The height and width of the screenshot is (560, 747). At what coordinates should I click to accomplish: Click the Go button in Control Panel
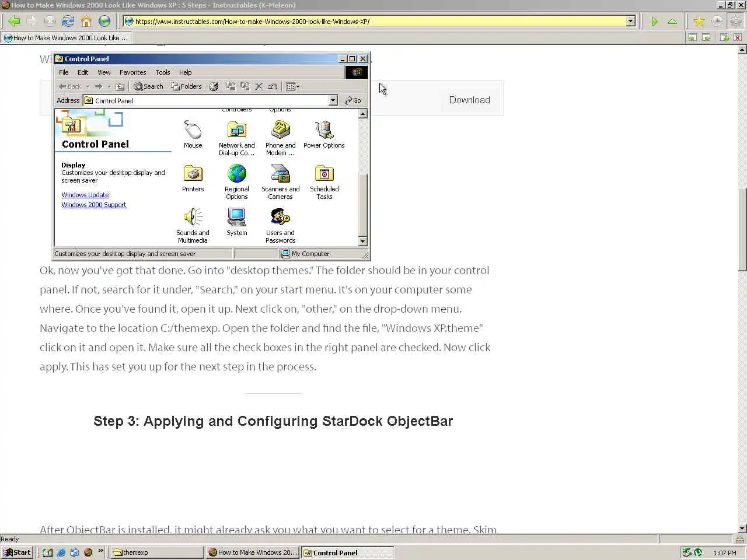coord(352,100)
